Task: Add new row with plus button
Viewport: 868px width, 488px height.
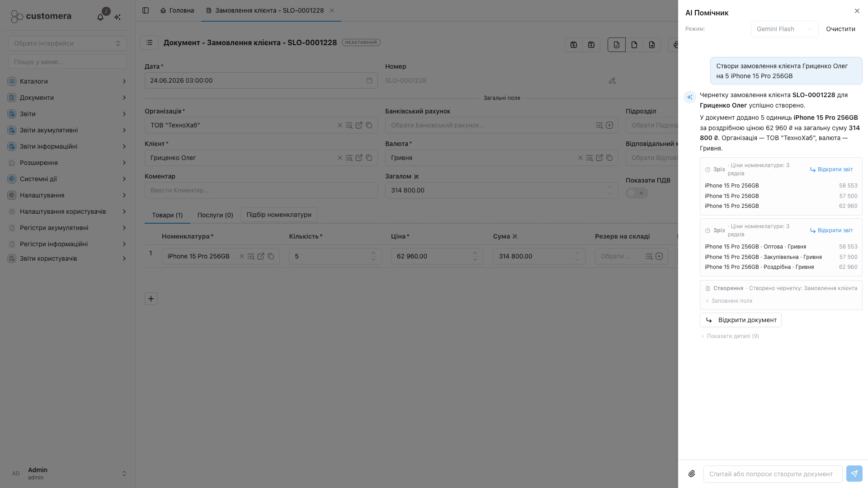Action: coord(151,299)
